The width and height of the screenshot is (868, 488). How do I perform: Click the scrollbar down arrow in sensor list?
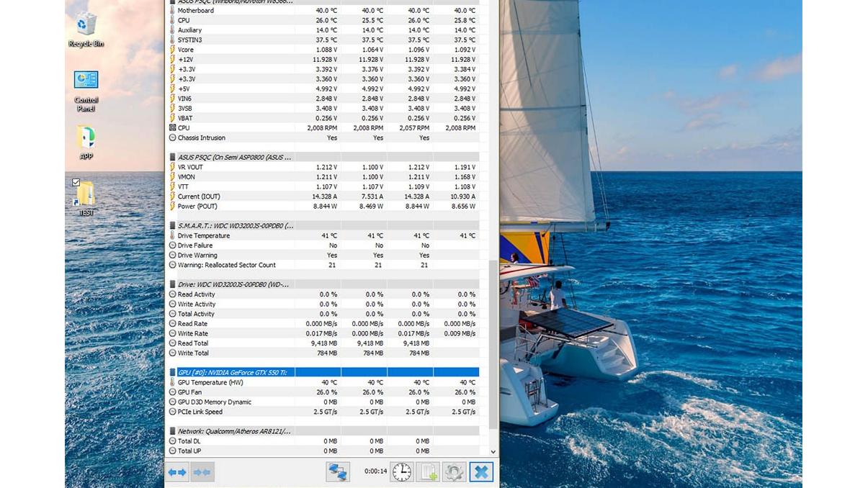pos(493,452)
